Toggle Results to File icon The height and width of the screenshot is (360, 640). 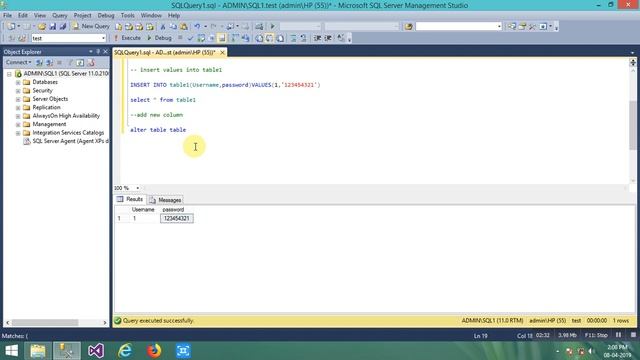[280, 38]
